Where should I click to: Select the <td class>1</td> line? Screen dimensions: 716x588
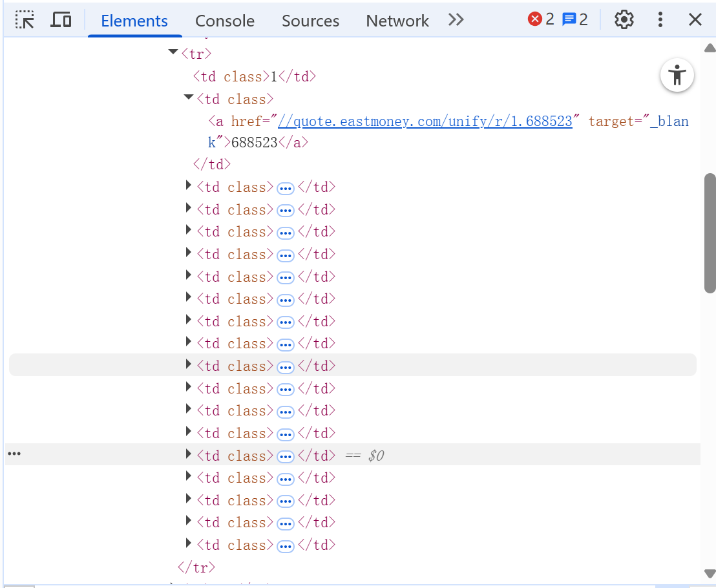click(x=255, y=76)
